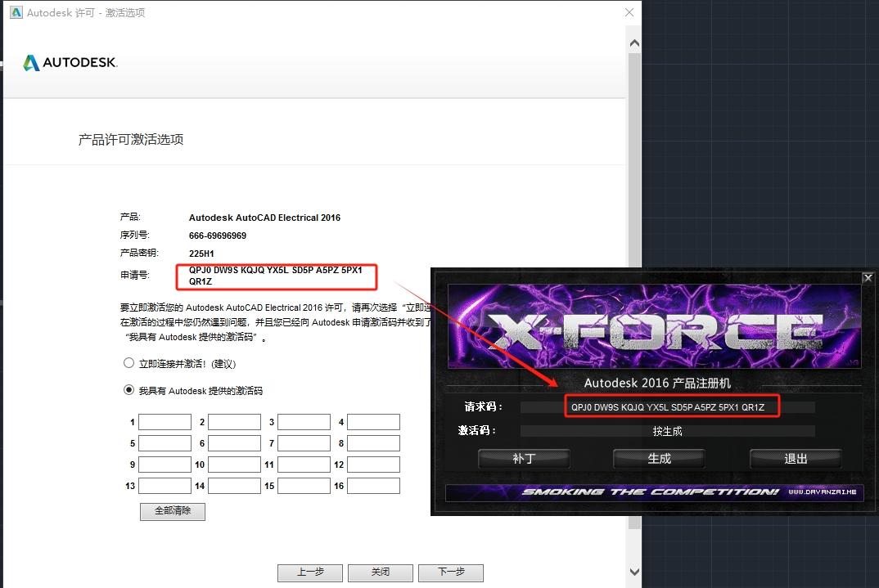Screen dimensions: 879x588
Task: Click activation code input box 6
Action: pyautogui.click(x=234, y=443)
